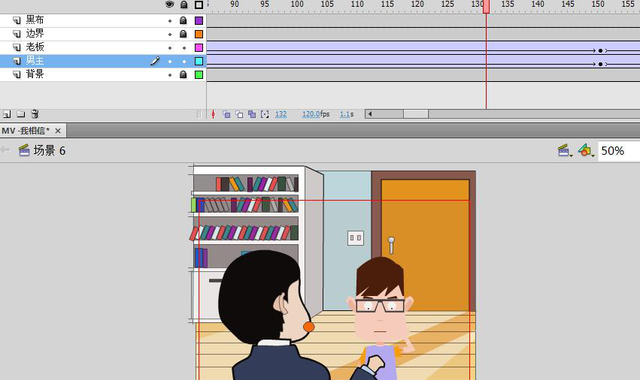Click the Center Frame icon

213,114
